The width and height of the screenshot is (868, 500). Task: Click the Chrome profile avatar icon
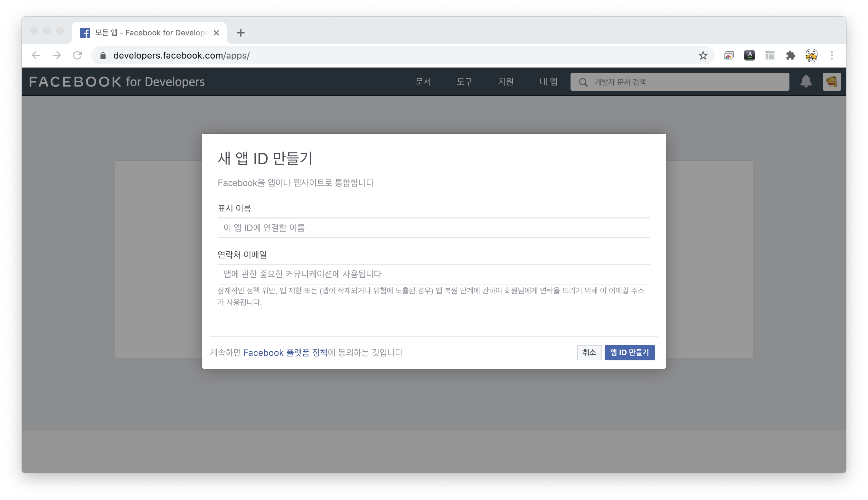(811, 55)
